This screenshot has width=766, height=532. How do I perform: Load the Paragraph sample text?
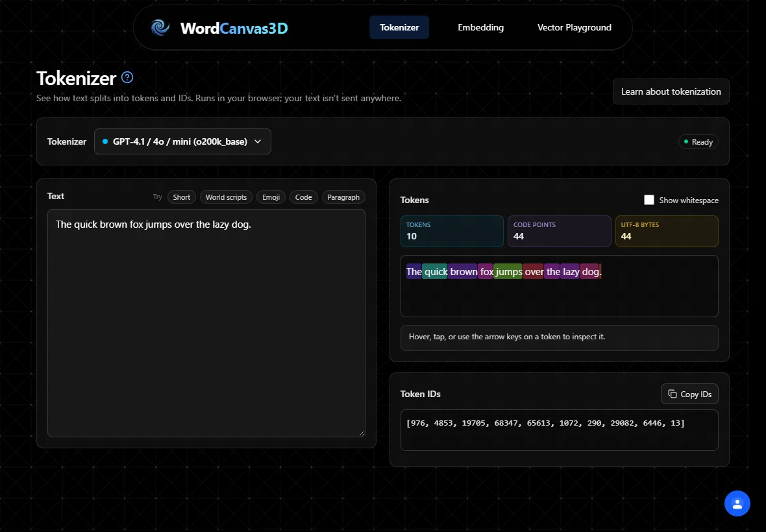(343, 197)
